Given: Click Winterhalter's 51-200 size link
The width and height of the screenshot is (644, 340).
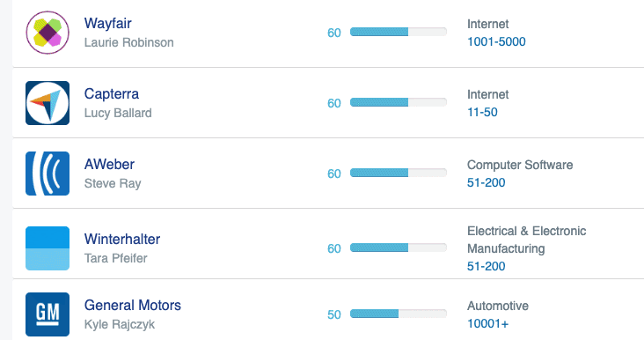Looking at the screenshot, I should [x=486, y=266].
